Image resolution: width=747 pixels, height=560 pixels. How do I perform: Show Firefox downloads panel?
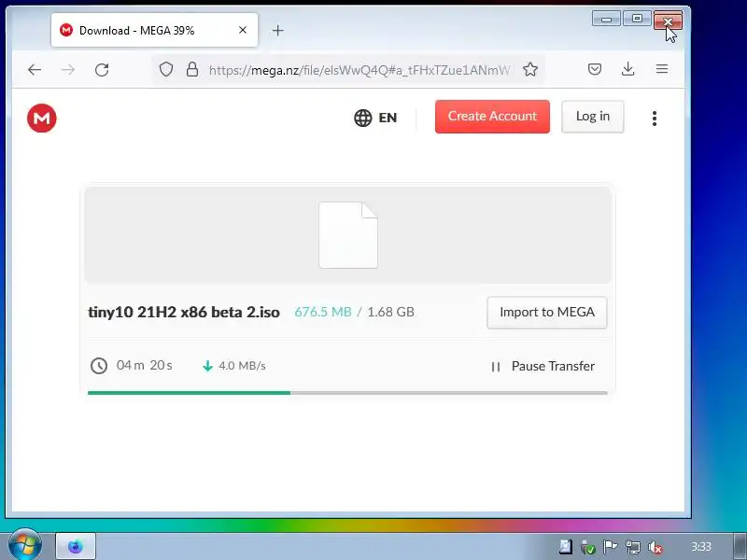(627, 69)
